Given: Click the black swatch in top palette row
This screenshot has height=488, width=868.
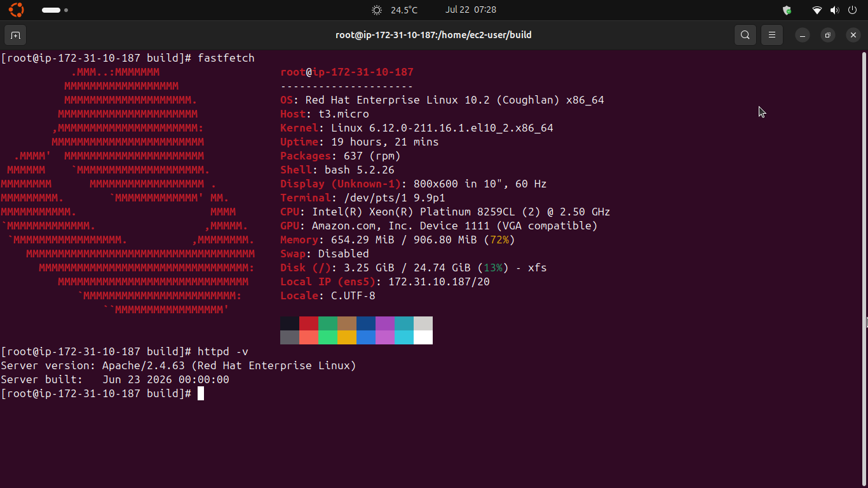Looking at the screenshot, I should tap(290, 323).
